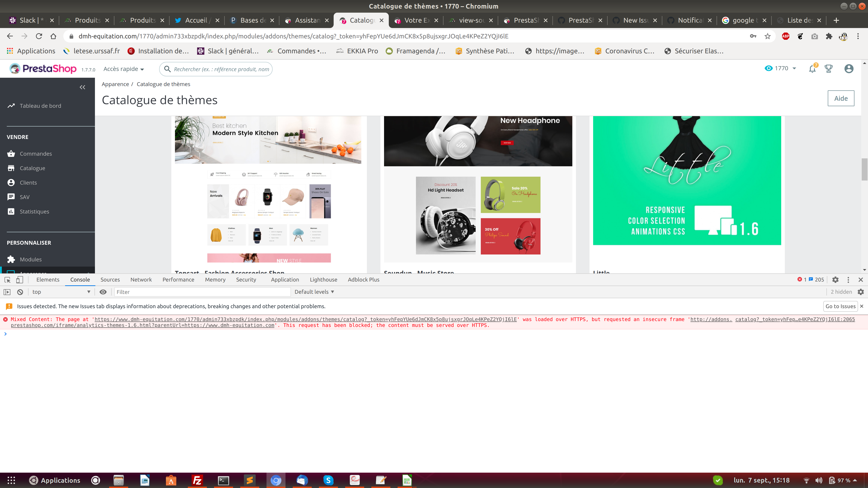Viewport: 868px width, 488px height.
Task: Expand the Accès rapide dropdown
Action: pos(124,69)
